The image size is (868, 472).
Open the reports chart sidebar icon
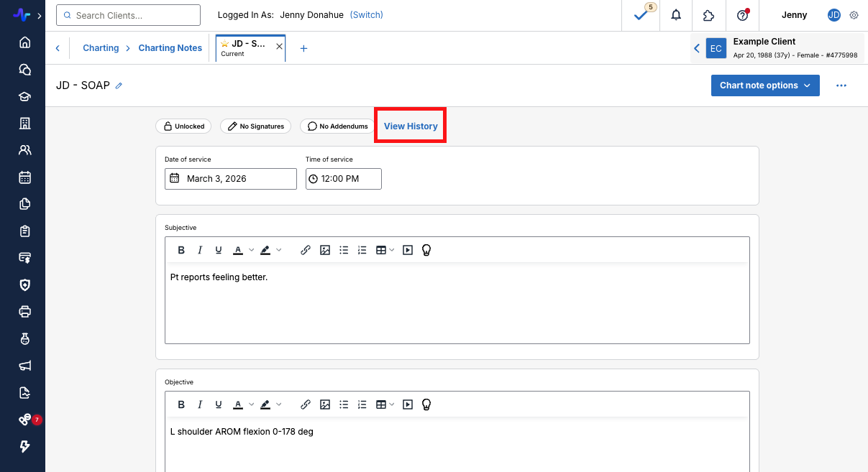tap(24, 393)
